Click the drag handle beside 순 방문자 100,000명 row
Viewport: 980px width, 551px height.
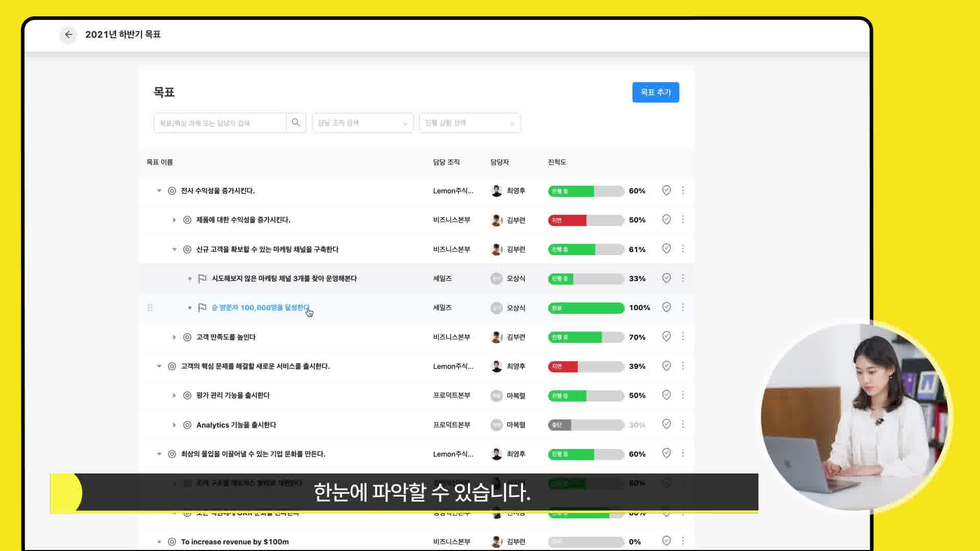pyautogui.click(x=150, y=308)
